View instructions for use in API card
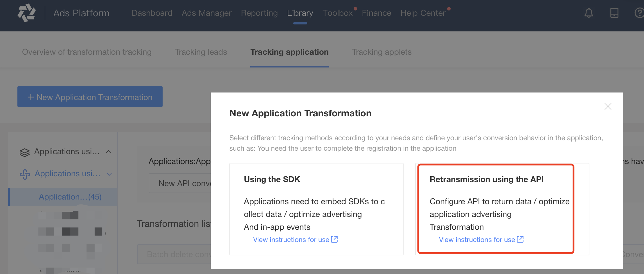Viewport: 644px width, 274px height. coord(477,239)
